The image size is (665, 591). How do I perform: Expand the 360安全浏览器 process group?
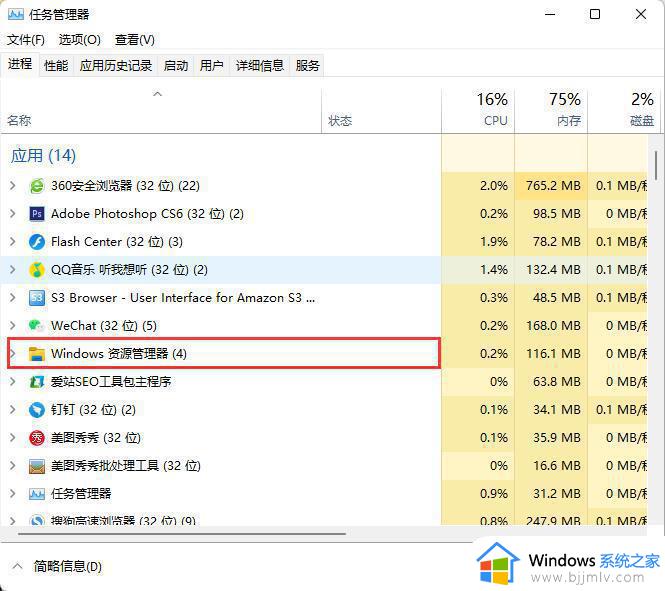click(13, 186)
